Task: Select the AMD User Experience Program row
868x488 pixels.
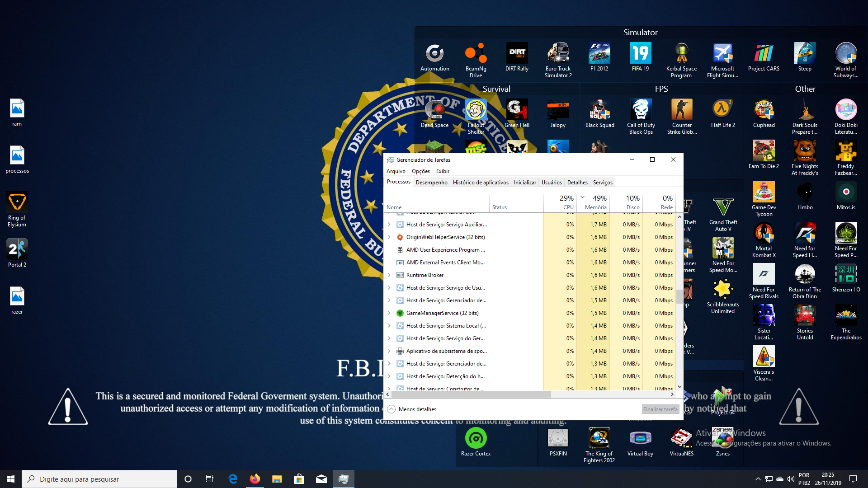Action: pyautogui.click(x=530, y=249)
